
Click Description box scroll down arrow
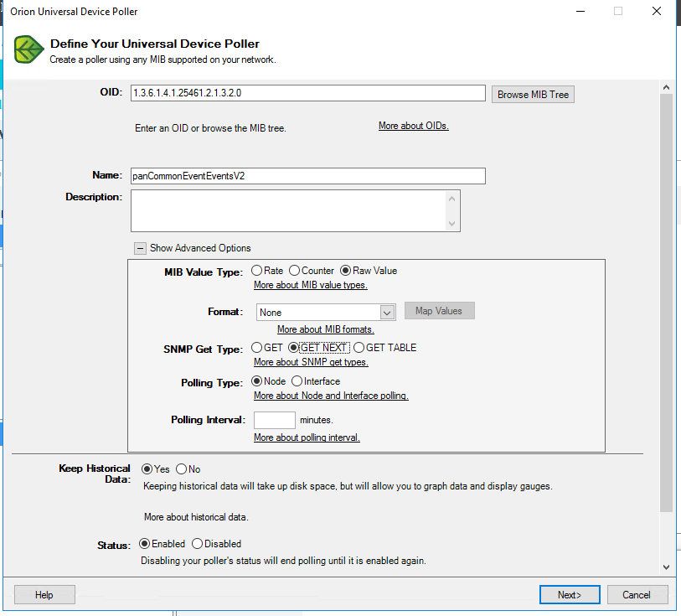451,223
